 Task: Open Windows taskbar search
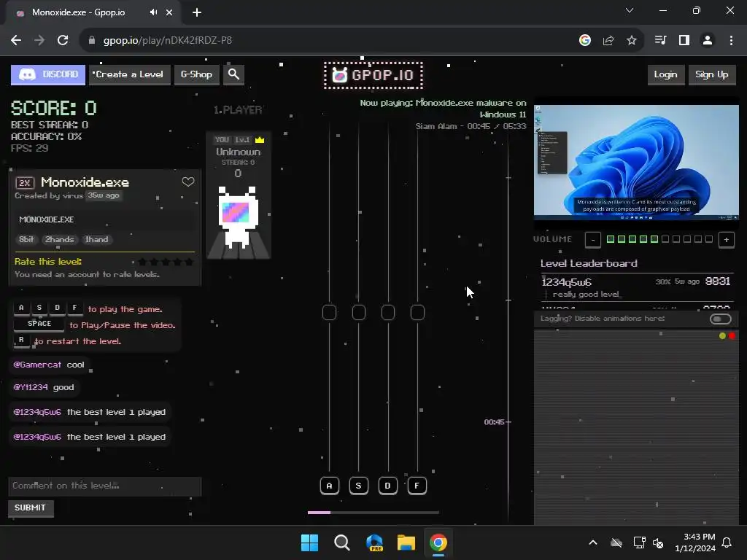(x=342, y=542)
